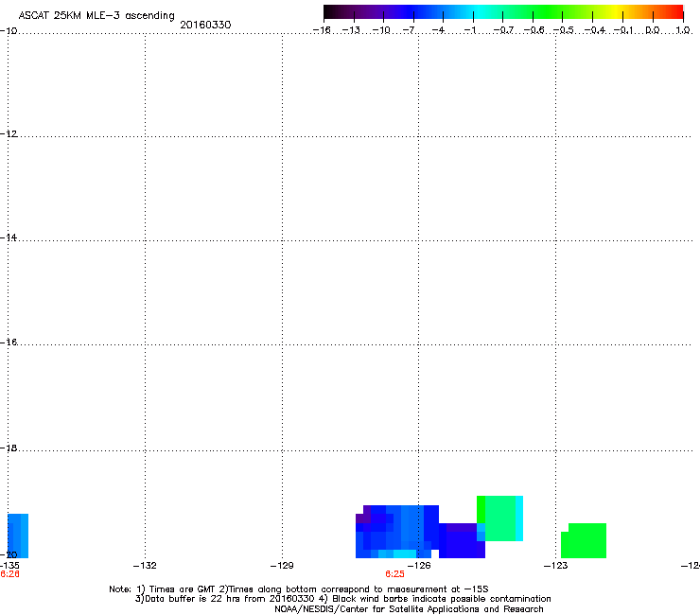Click the -12 latitude axis label
Image resolution: width=700 pixels, height=615 pixels.
tap(9, 134)
